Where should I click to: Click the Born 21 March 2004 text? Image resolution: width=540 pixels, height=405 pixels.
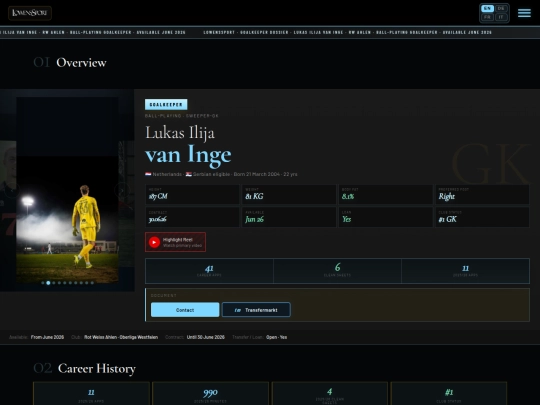coord(257,174)
